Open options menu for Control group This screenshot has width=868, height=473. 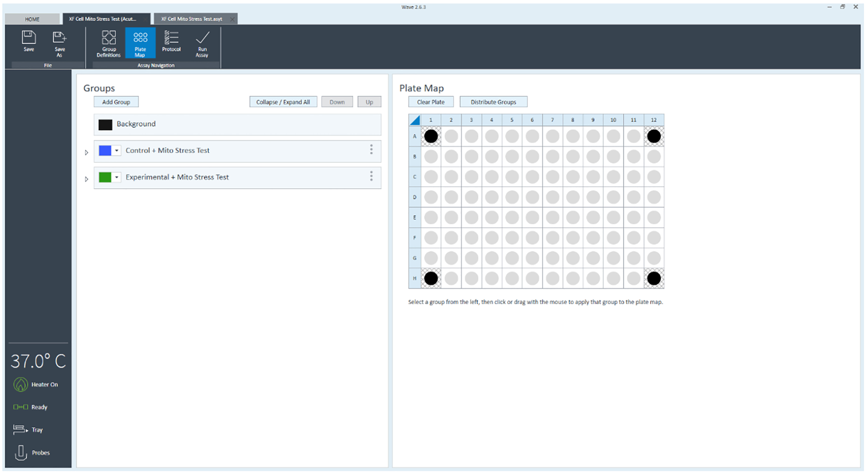(x=371, y=149)
